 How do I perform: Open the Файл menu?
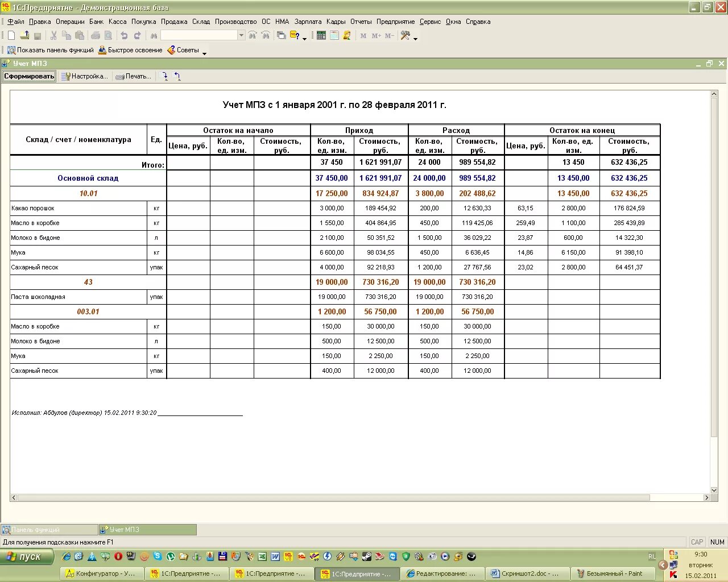(x=16, y=22)
